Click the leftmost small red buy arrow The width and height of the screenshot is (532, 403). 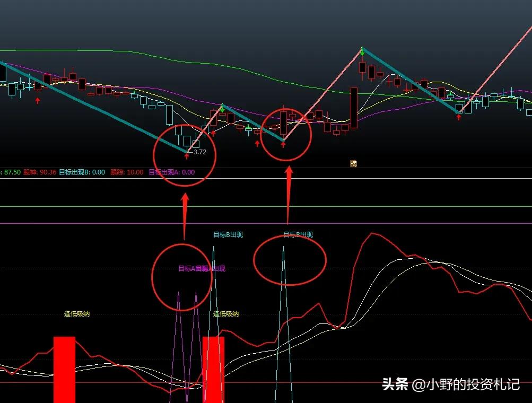pyautogui.click(x=38, y=100)
